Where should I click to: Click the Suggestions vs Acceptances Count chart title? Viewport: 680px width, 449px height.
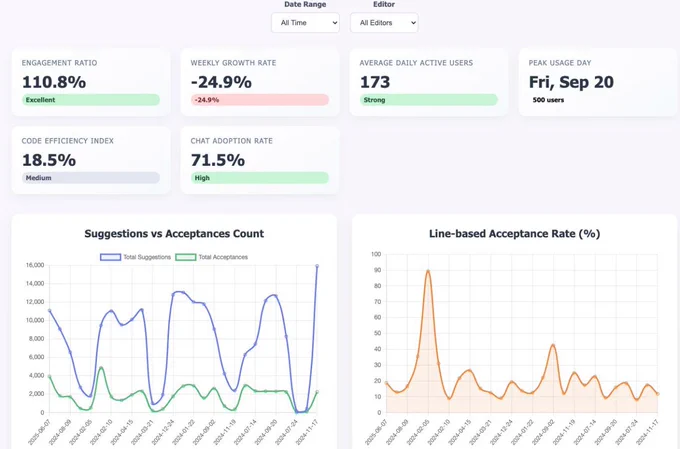[x=174, y=234]
